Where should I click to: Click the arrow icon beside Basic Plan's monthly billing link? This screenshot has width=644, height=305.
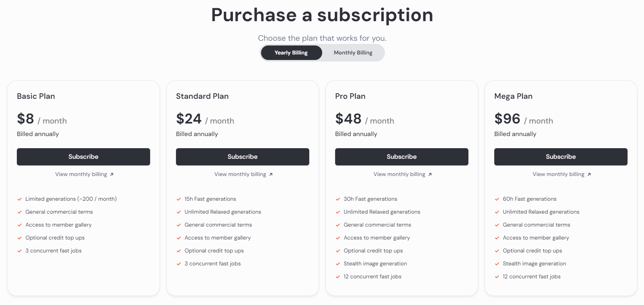click(x=112, y=174)
